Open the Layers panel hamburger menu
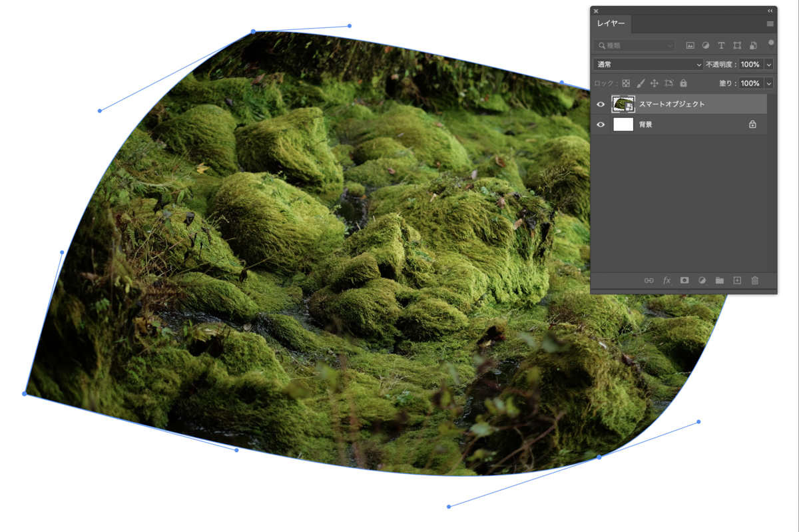This screenshot has height=532, width=799. pos(770,23)
